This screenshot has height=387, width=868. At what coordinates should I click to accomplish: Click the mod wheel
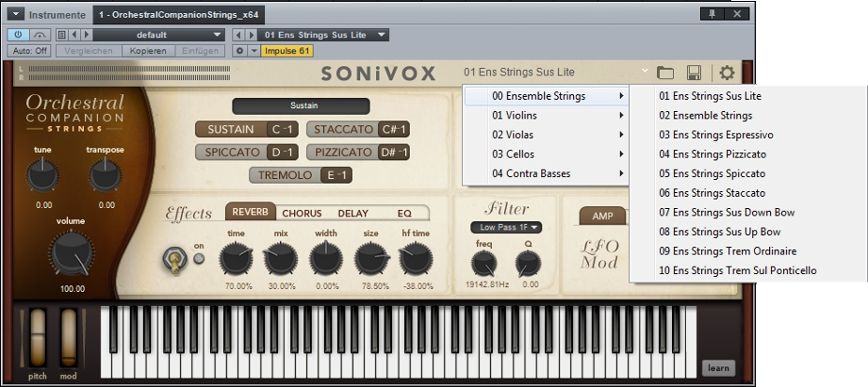tap(69, 339)
